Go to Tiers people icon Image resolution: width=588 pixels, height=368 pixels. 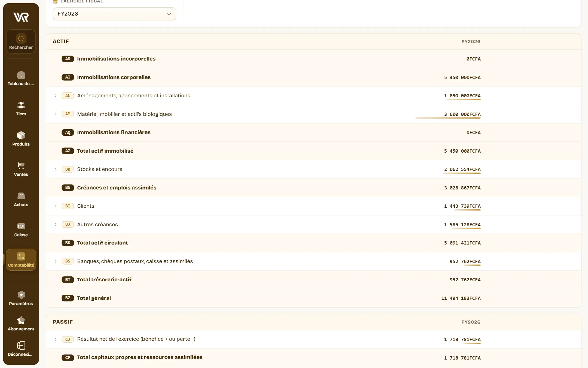pyautogui.click(x=21, y=105)
